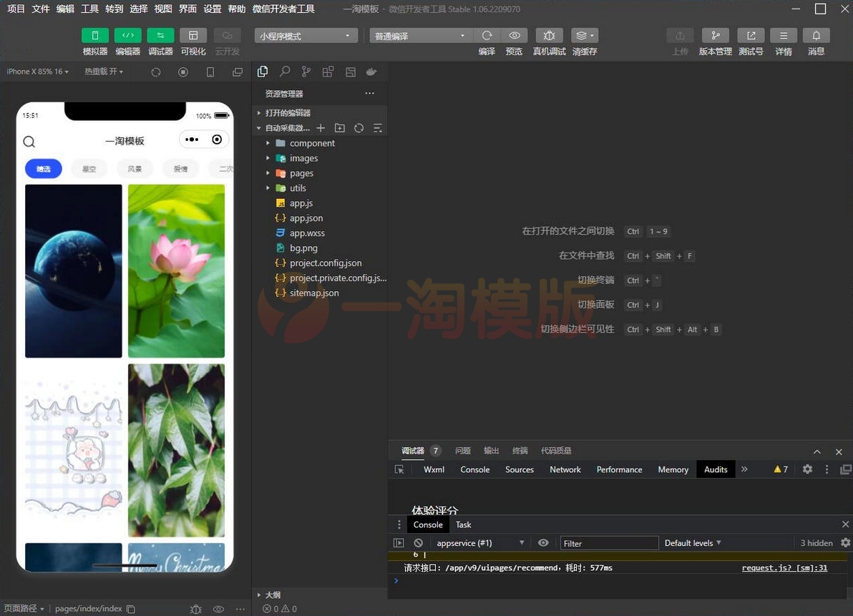Open the lotus flower wallpaper thumbnail
The image size is (853, 616).
pos(176,270)
